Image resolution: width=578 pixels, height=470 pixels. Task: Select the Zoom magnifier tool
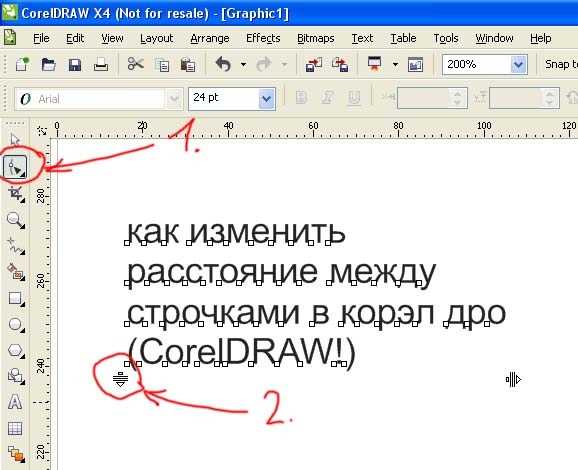pyautogui.click(x=16, y=220)
